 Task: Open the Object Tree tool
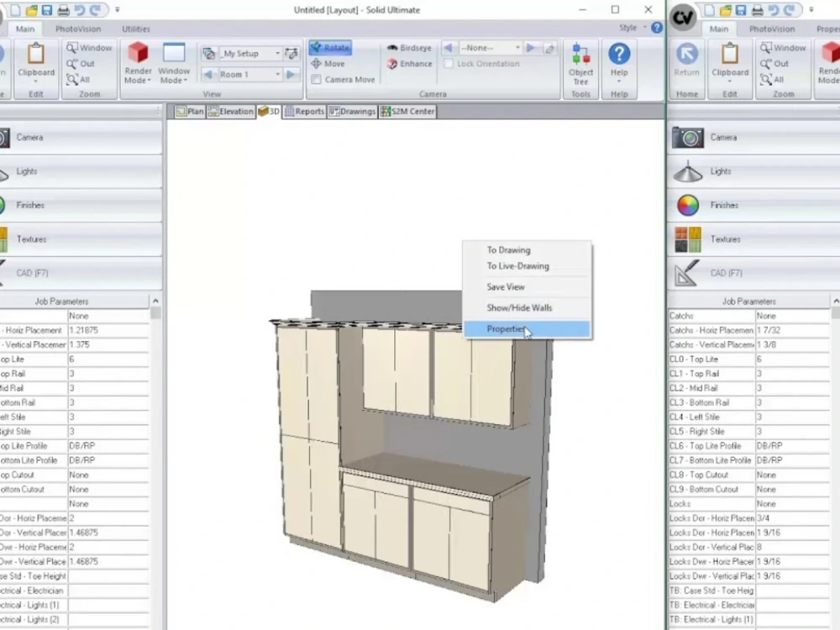coord(580,64)
